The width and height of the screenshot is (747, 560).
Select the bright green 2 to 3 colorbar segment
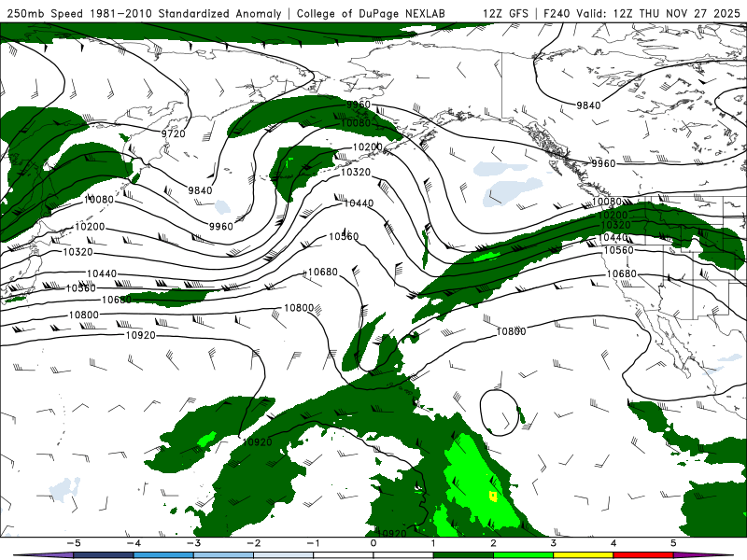tap(524, 555)
